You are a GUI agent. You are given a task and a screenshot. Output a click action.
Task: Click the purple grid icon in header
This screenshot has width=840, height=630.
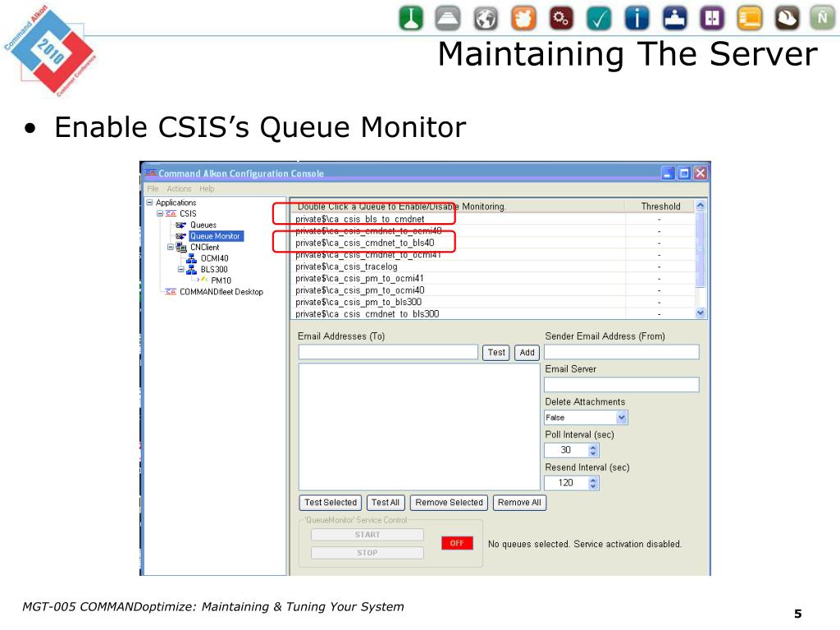click(x=712, y=18)
